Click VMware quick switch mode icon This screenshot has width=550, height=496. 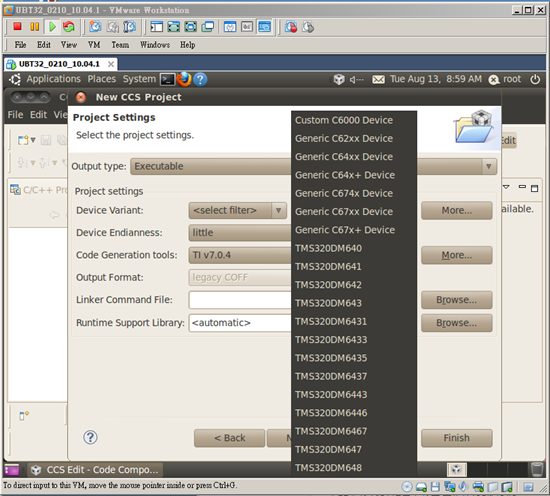[190, 27]
